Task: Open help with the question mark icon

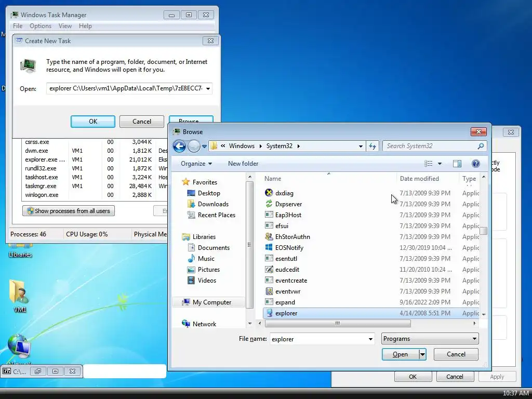Action: point(476,164)
